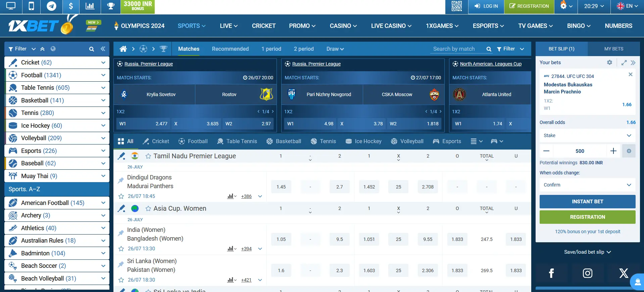Open the Telegram icon in top bar

[x=51, y=6]
